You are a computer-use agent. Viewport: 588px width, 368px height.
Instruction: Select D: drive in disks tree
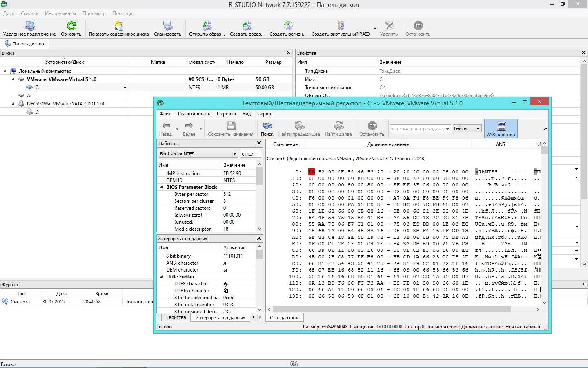tap(37, 112)
